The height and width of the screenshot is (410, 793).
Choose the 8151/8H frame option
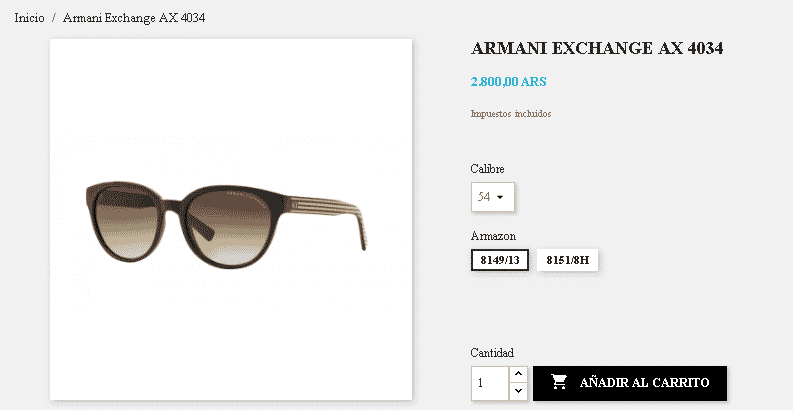coord(567,260)
